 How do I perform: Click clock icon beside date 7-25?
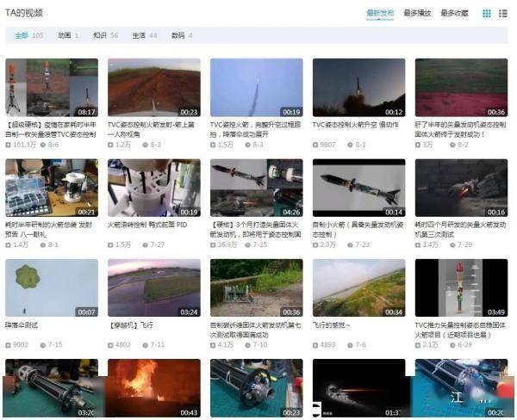pyautogui.click(x=247, y=244)
